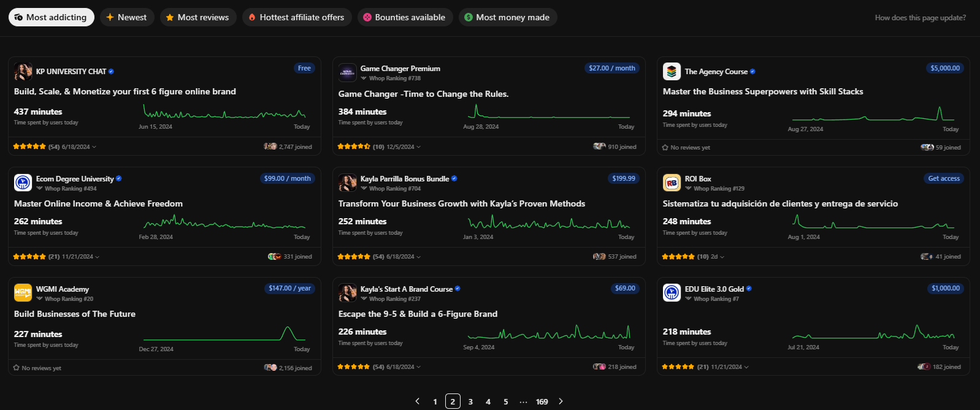Open the Most reviews tab
This screenshot has height=410, width=980.
coord(198,17)
